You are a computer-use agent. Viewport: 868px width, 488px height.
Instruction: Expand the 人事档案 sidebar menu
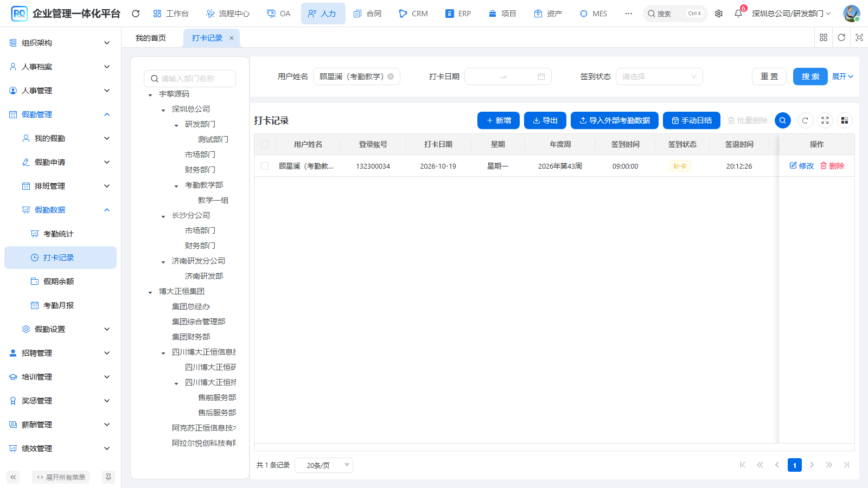[60, 67]
